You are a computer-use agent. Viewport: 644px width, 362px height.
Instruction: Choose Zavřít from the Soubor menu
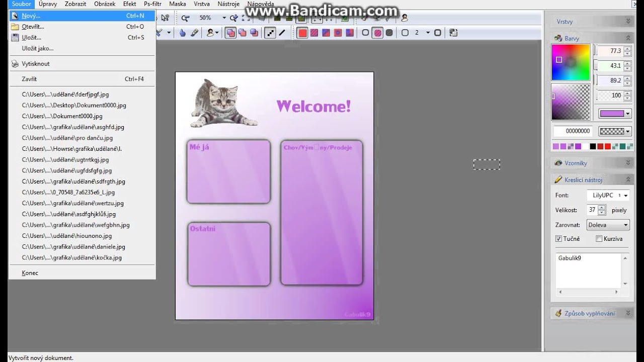83,79
